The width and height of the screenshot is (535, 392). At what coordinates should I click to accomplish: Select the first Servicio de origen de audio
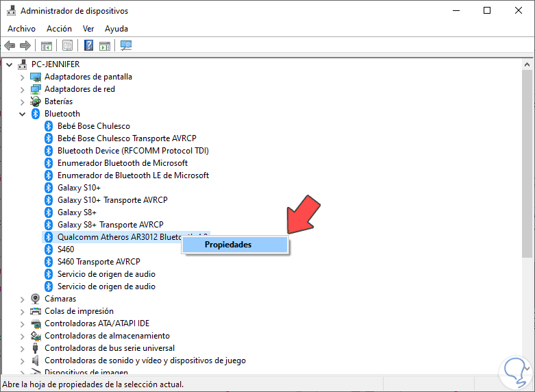pyautogui.click(x=106, y=274)
